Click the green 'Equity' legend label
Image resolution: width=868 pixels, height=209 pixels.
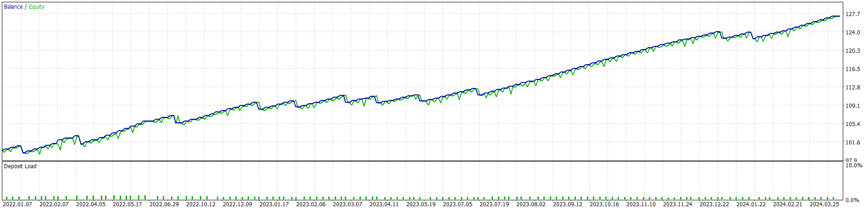pyautogui.click(x=37, y=7)
